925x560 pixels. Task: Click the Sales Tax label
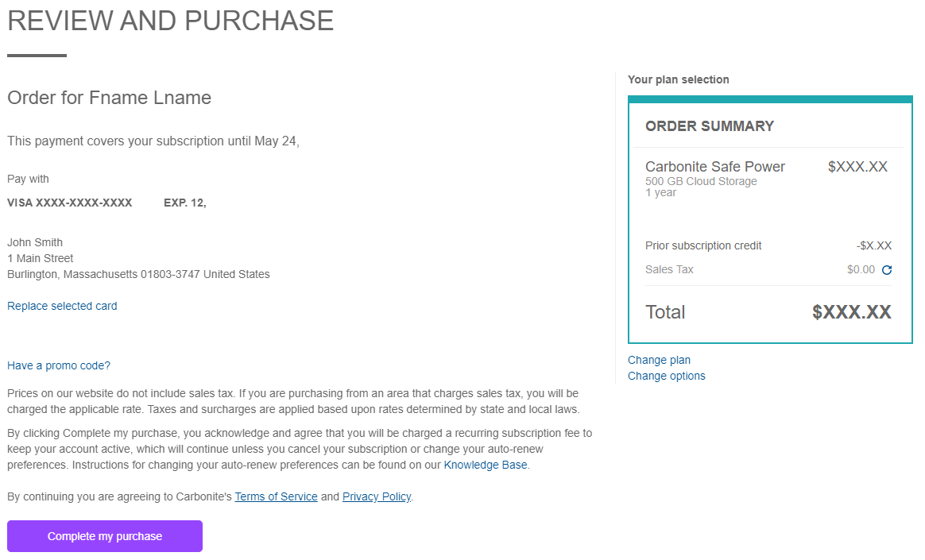click(x=669, y=270)
